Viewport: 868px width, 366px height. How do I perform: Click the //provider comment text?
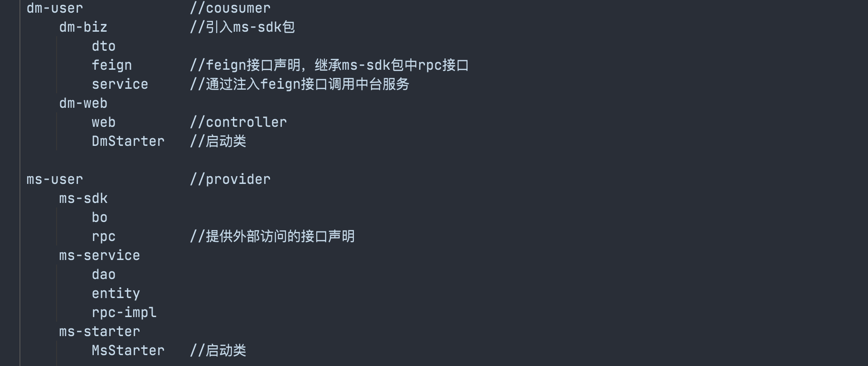tap(230, 179)
